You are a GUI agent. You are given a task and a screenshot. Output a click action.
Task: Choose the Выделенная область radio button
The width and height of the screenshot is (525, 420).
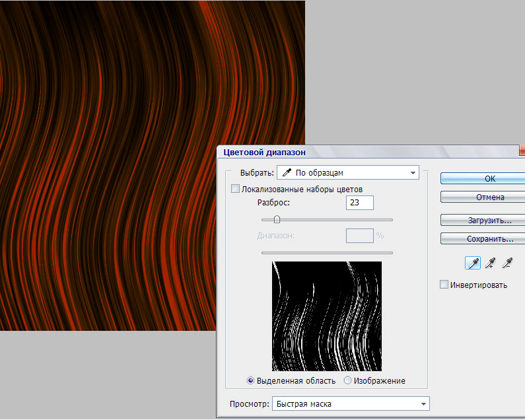pos(251,380)
